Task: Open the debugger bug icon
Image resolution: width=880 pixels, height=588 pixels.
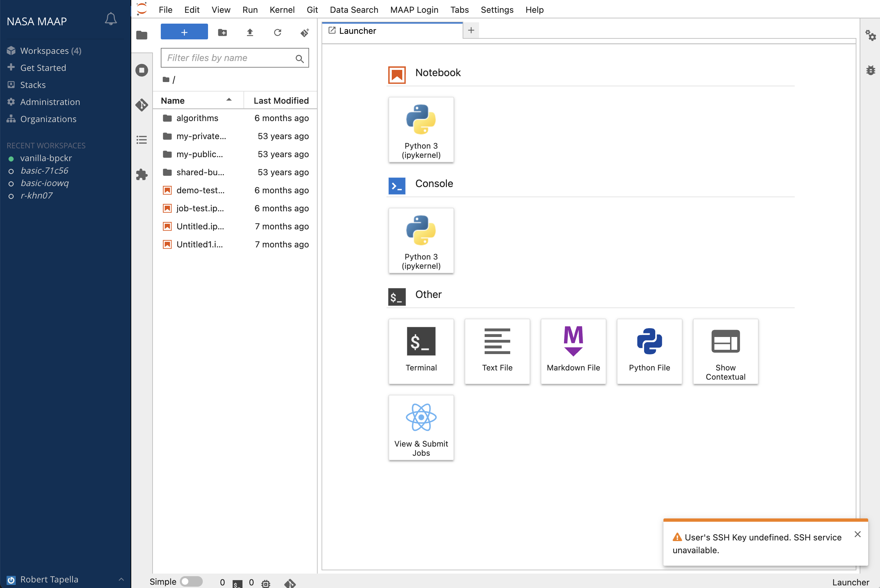Action: [x=870, y=70]
